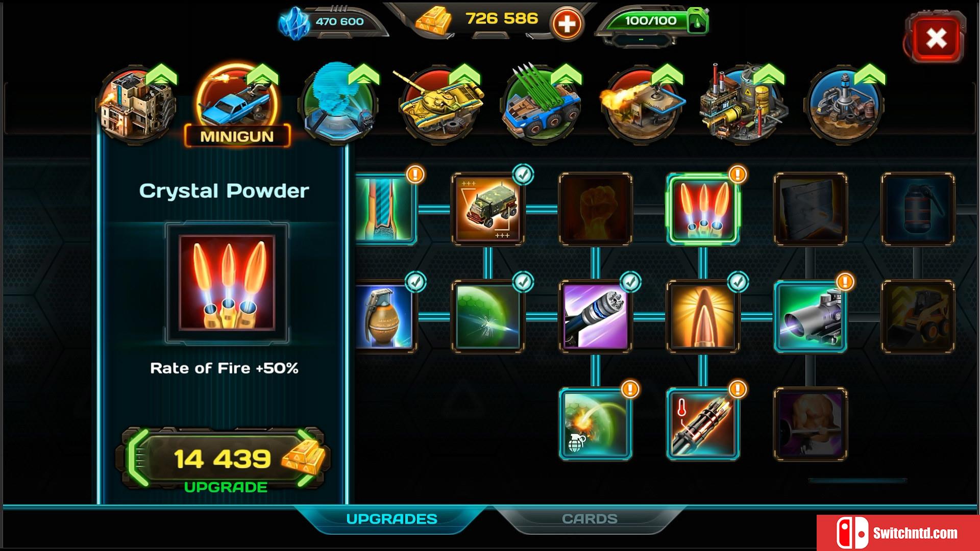The image size is (980, 551).
Task: Open the sniper scope upgrade node
Action: (811, 316)
